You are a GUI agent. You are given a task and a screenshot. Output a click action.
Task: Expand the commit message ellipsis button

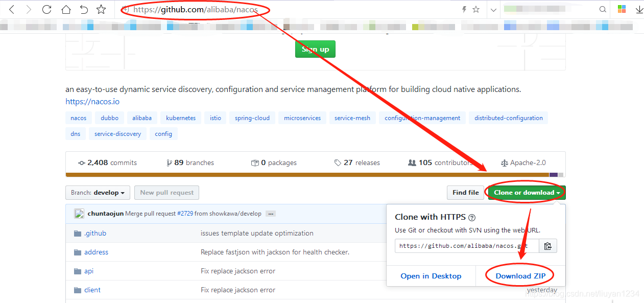tap(271, 214)
